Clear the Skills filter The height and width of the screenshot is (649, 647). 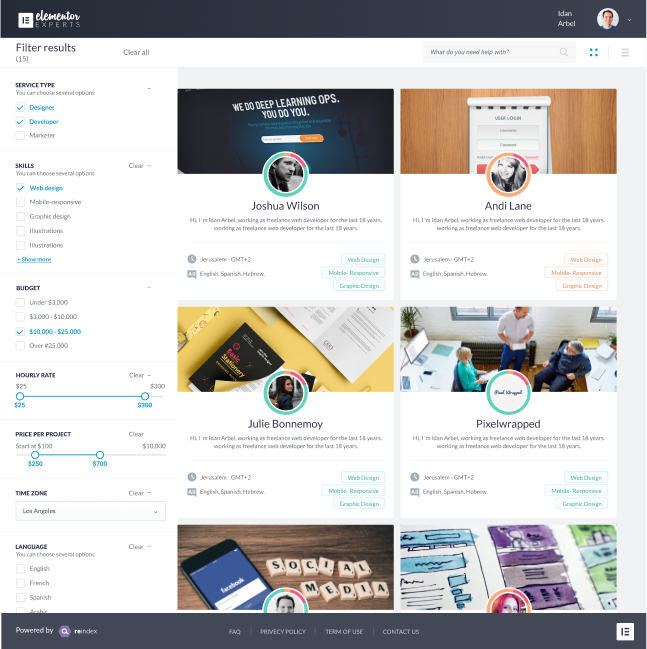pyautogui.click(x=136, y=166)
